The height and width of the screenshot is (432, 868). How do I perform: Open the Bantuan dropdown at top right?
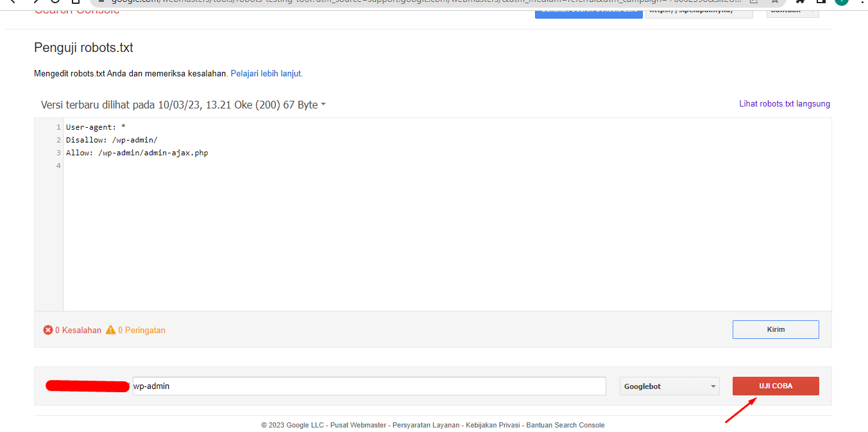tap(792, 11)
